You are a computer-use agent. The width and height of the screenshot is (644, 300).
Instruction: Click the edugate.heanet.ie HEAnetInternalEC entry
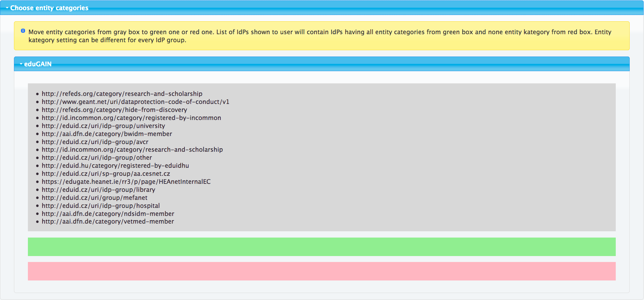[x=126, y=182]
